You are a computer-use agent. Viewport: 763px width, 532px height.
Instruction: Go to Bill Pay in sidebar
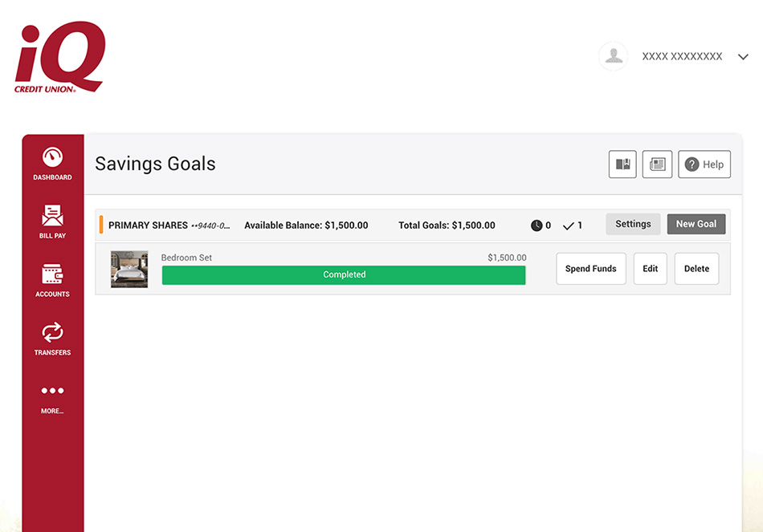pyautogui.click(x=52, y=216)
